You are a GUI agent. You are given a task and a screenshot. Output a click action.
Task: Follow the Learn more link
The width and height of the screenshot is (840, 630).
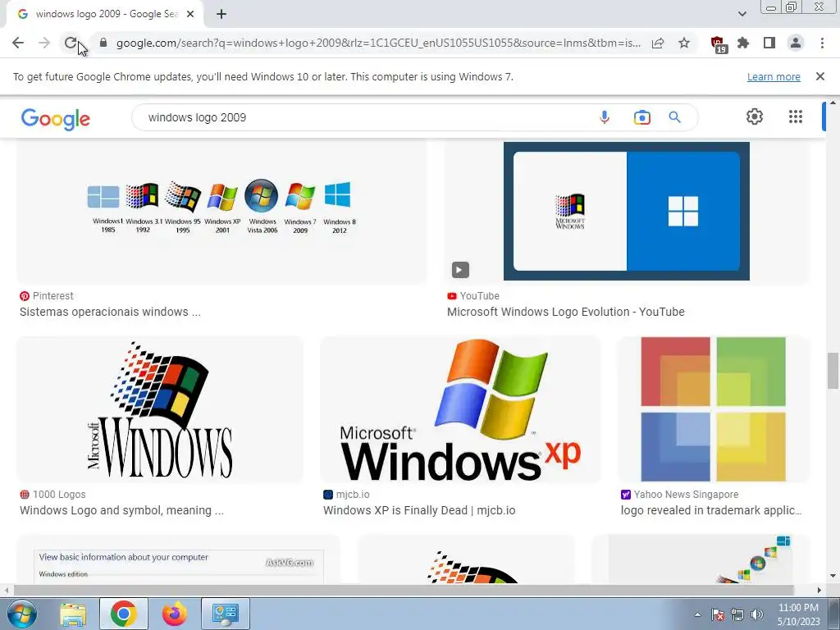tap(774, 76)
